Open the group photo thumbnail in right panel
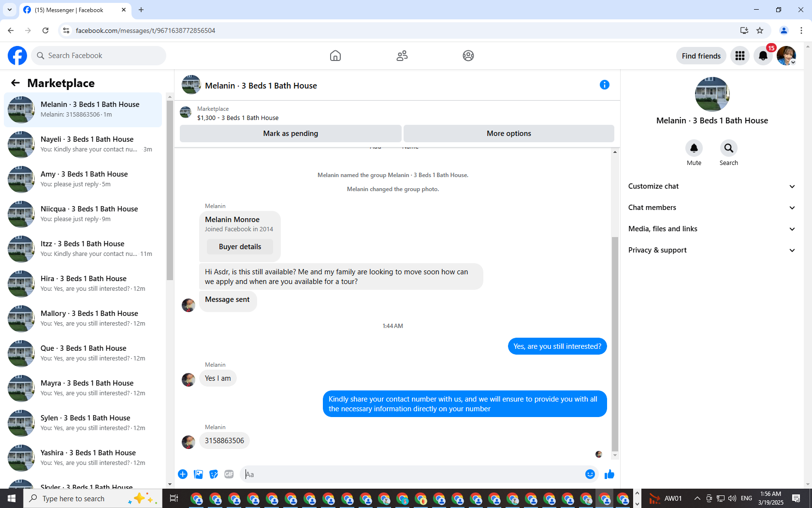Viewport: 812px width, 508px height. (712, 94)
